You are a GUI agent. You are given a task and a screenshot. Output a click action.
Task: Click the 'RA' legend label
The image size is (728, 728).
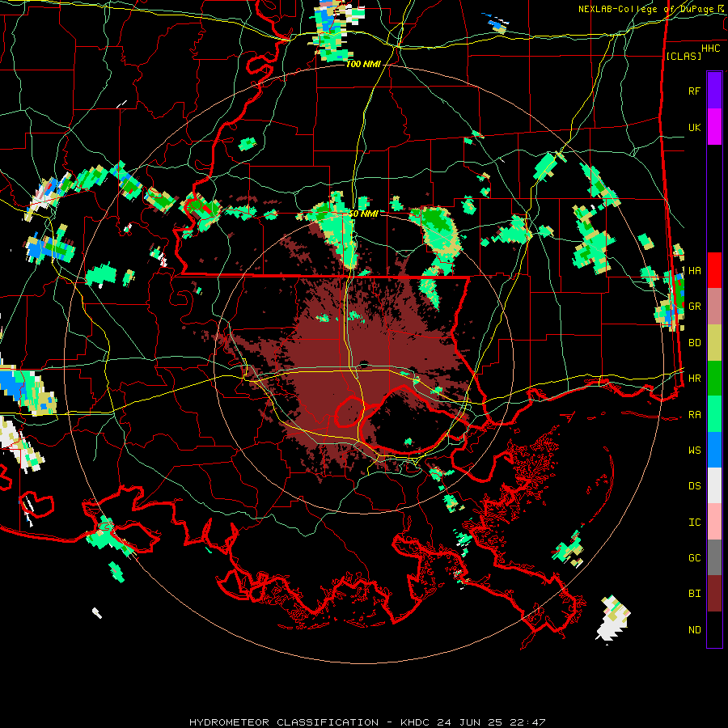(x=694, y=415)
